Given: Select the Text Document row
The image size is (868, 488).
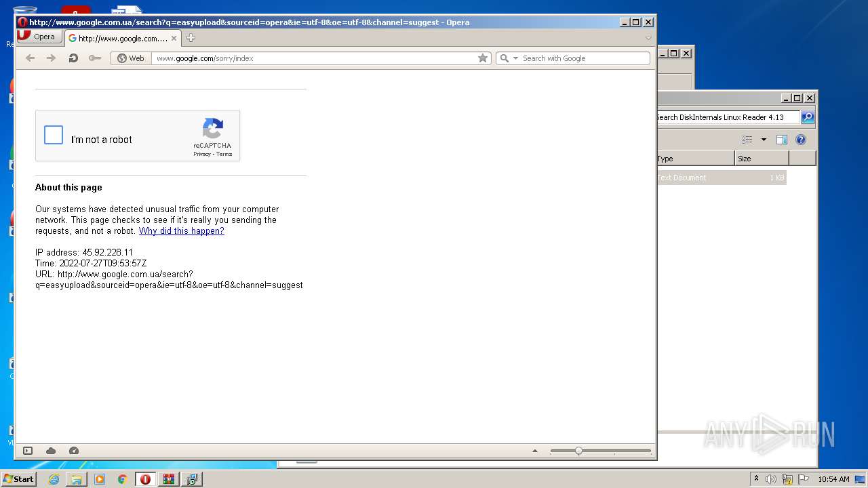Looking at the screenshot, I should click(x=721, y=178).
